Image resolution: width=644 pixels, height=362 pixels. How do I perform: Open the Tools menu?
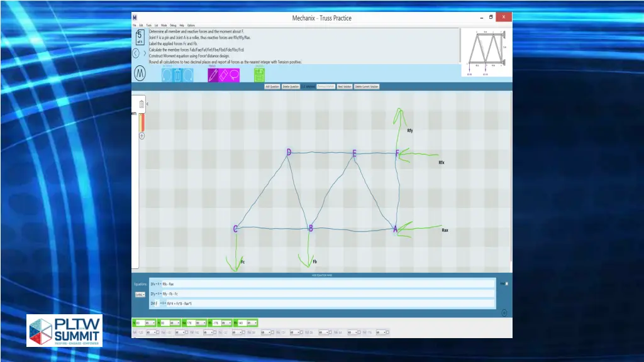pos(148,25)
